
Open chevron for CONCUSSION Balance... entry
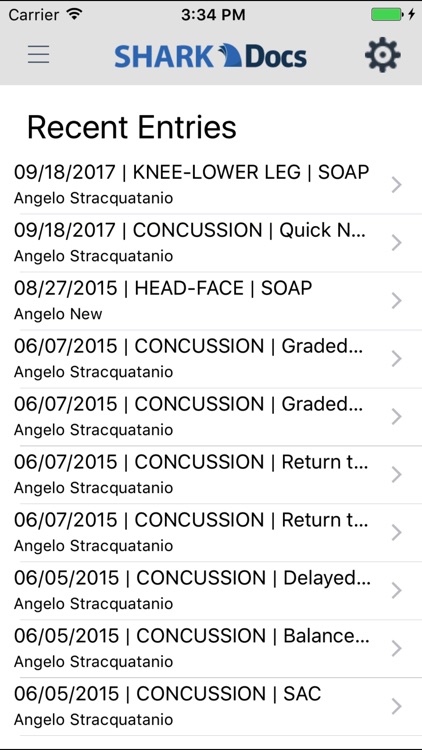[x=396, y=649]
